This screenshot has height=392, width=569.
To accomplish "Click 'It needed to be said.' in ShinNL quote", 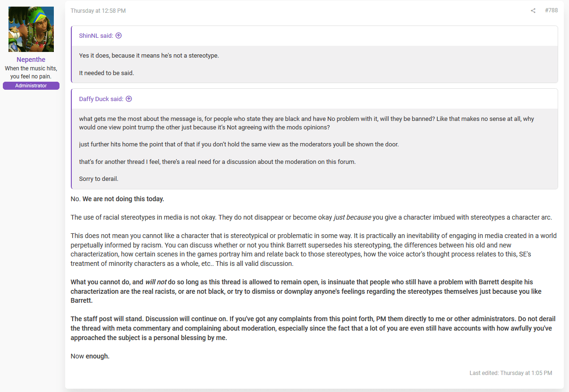I will click(107, 73).
